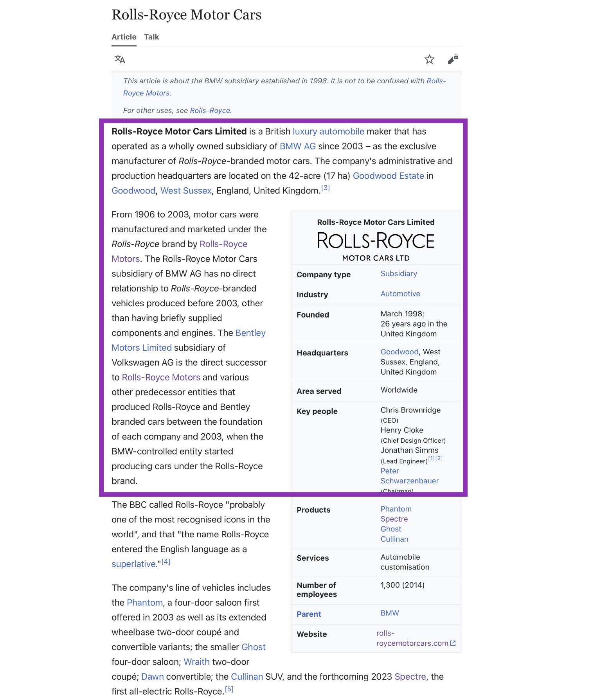The height and width of the screenshot is (700, 601).
Task: Click the West Sussex link
Action: 186,191
